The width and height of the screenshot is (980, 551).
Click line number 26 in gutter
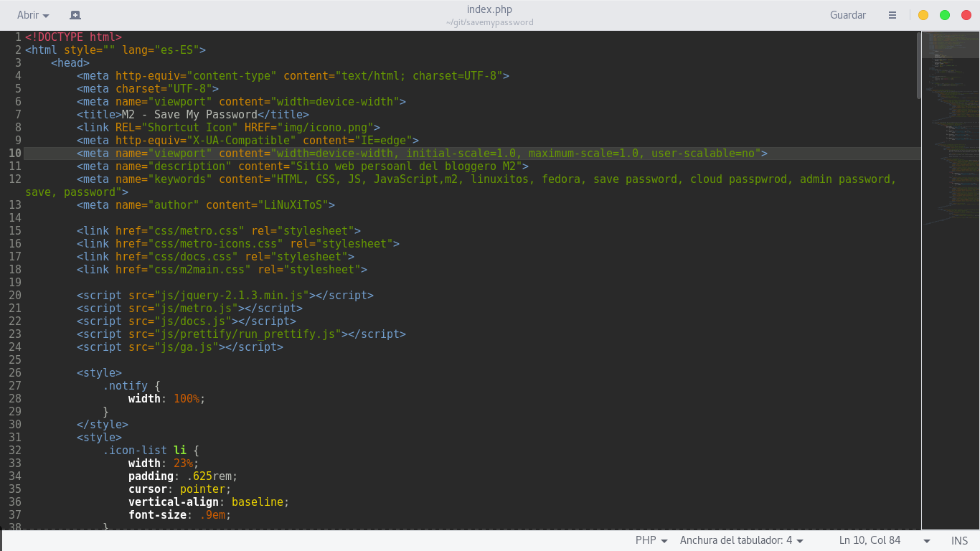pyautogui.click(x=14, y=373)
